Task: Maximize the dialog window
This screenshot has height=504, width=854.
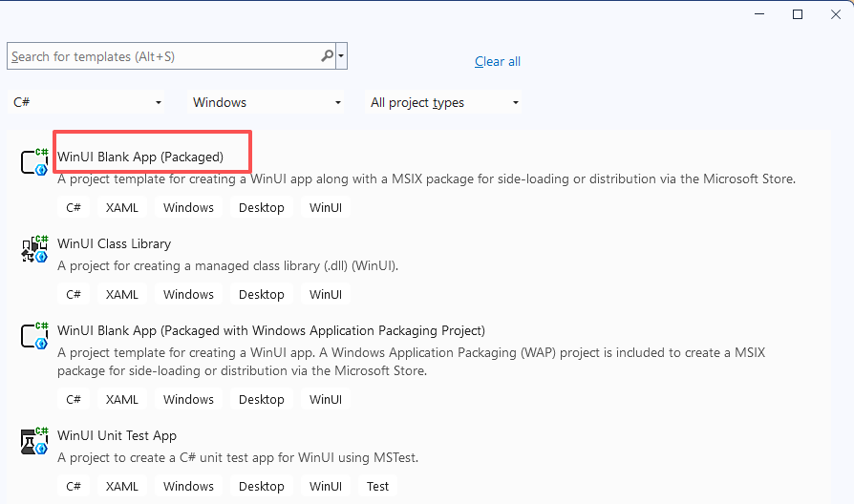Action: [798, 14]
